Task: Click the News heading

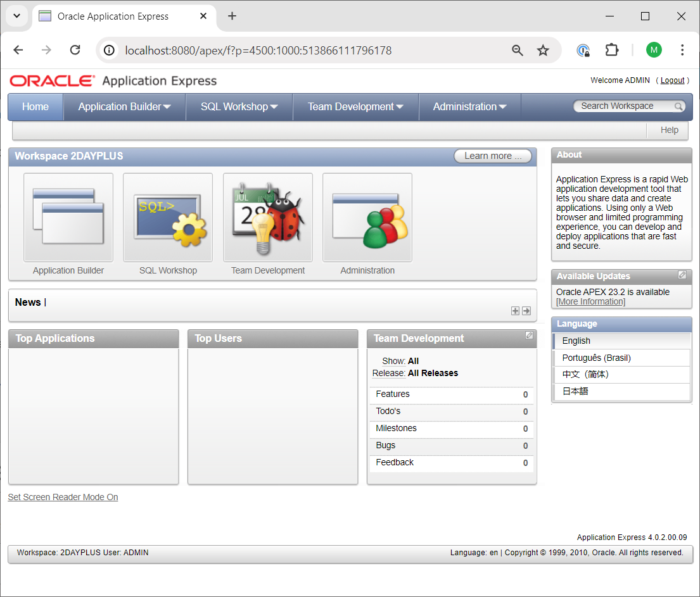Action: 28,302
